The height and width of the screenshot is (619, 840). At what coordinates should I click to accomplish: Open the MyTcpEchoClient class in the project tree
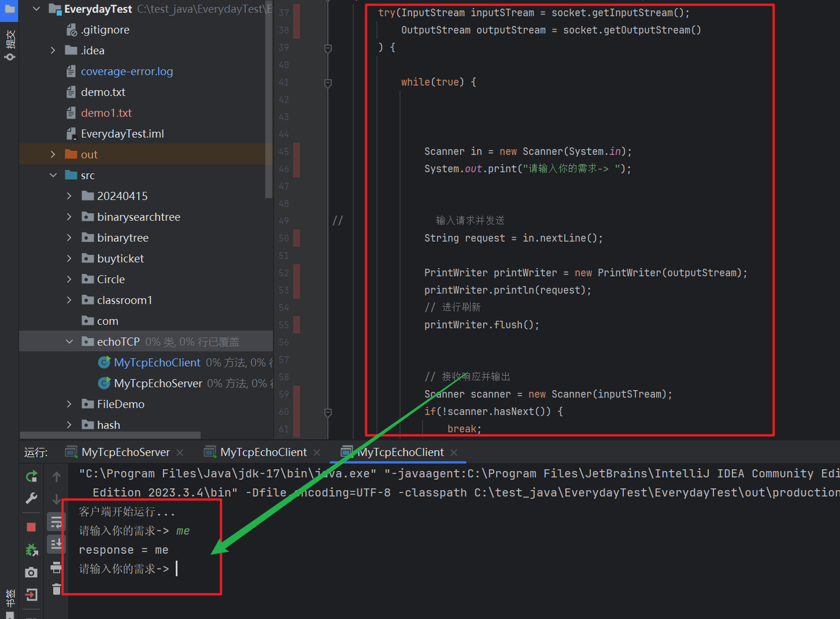pyautogui.click(x=157, y=362)
